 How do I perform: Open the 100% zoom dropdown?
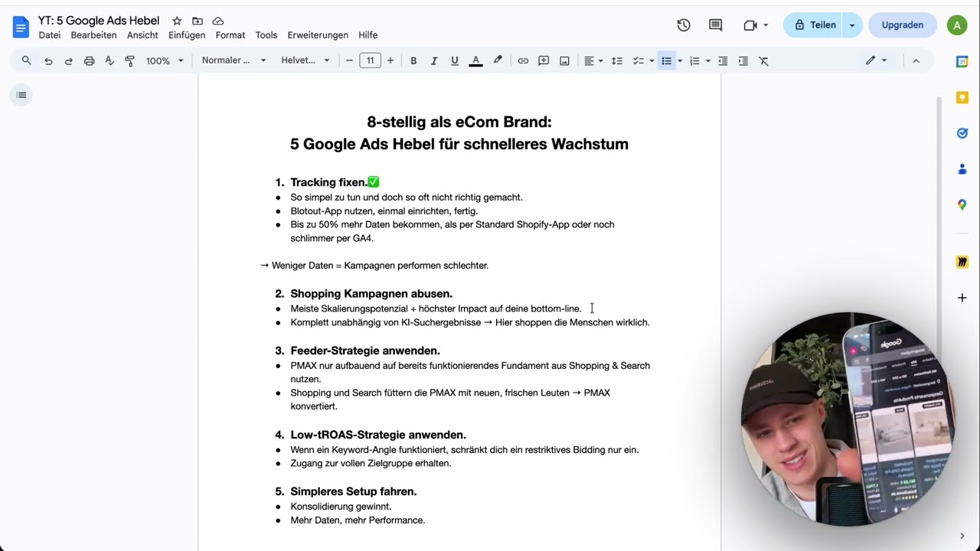pos(165,60)
